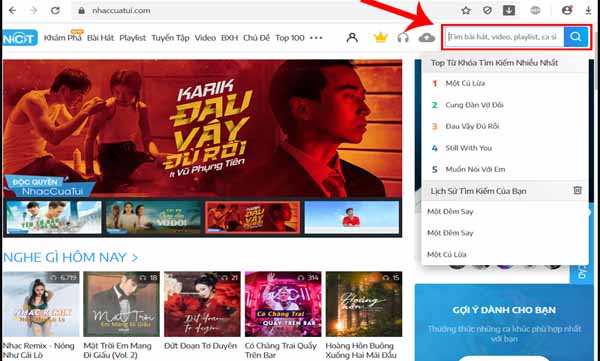Viewport: 600px width, 361px height.
Task: Expand the three-dots more menu
Action: 316,38
